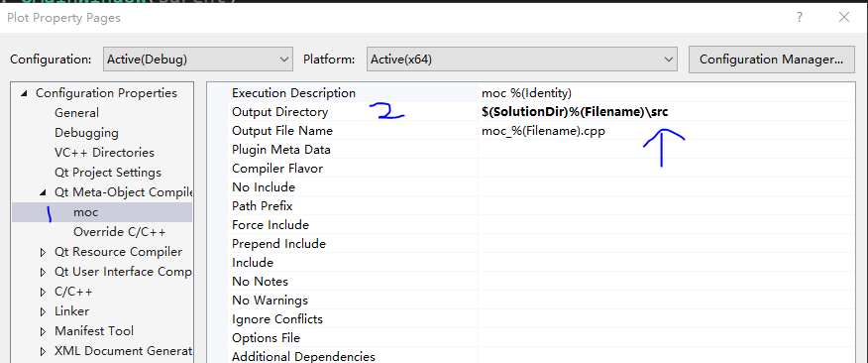Select General in the property tree

coord(76,113)
